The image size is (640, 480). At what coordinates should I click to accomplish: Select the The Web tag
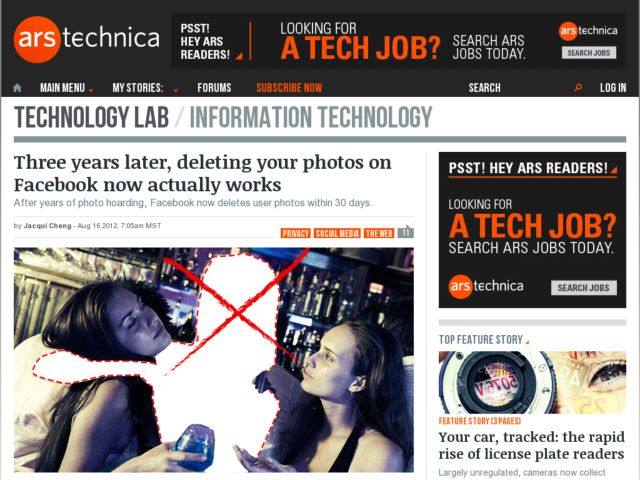(x=379, y=233)
